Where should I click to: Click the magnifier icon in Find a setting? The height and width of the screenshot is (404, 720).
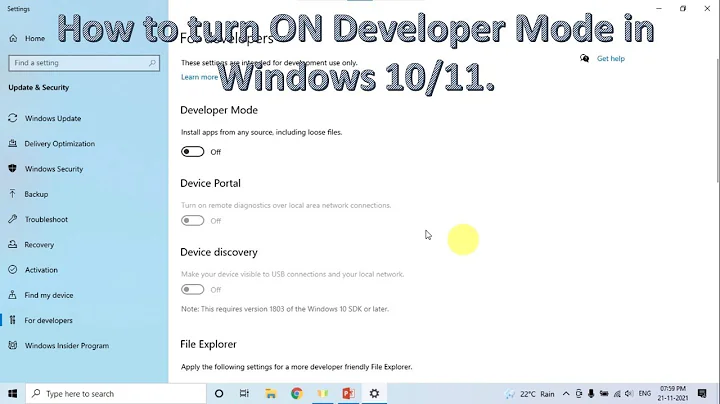click(152, 63)
